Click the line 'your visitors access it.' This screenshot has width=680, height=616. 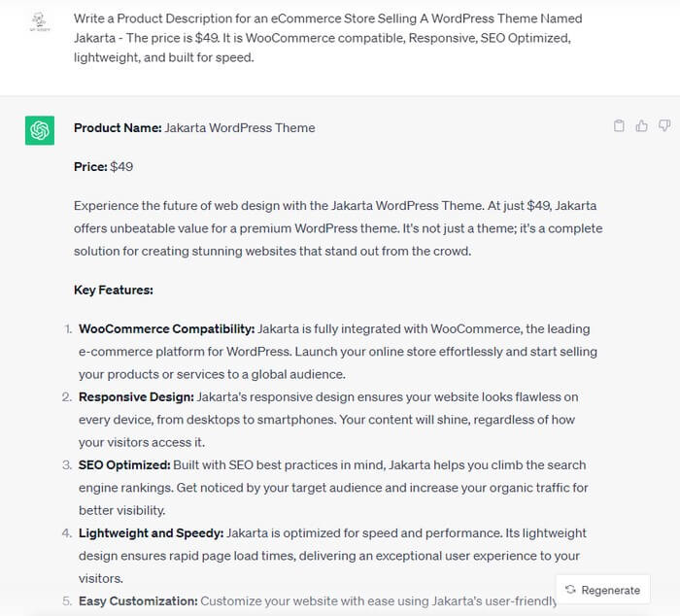click(142, 442)
